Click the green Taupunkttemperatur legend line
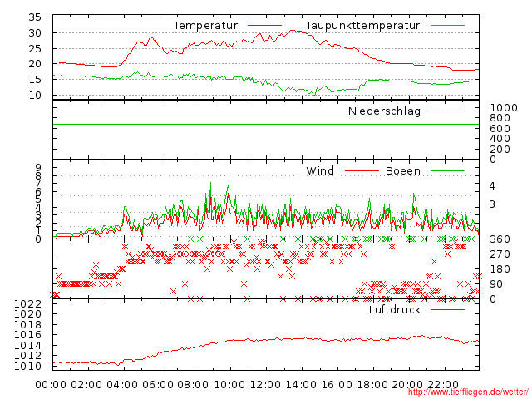The height and width of the screenshot is (399, 532). coord(447,26)
